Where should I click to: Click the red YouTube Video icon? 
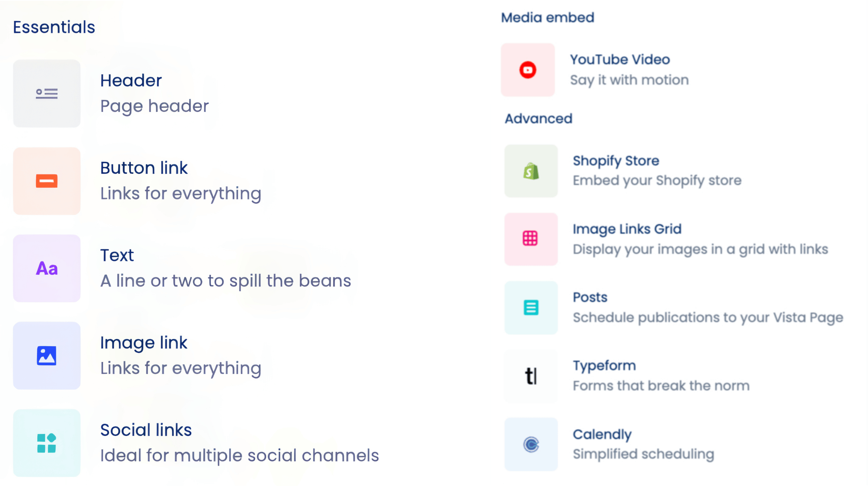tap(528, 70)
